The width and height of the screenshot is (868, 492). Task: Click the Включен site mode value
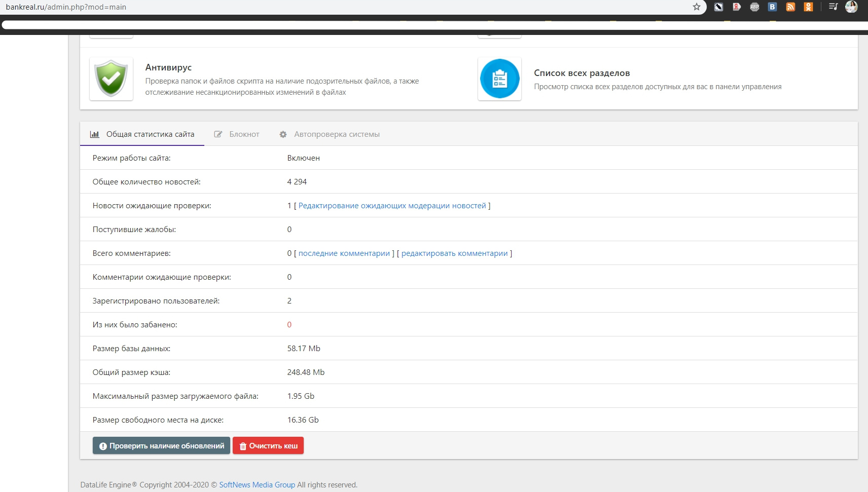[303, 158]
